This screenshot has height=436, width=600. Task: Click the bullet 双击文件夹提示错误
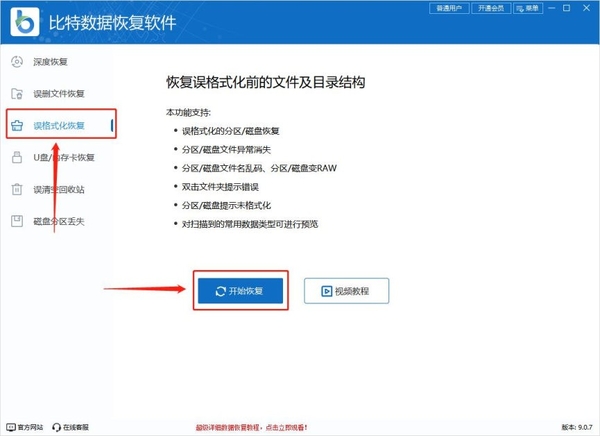(220, 187)
